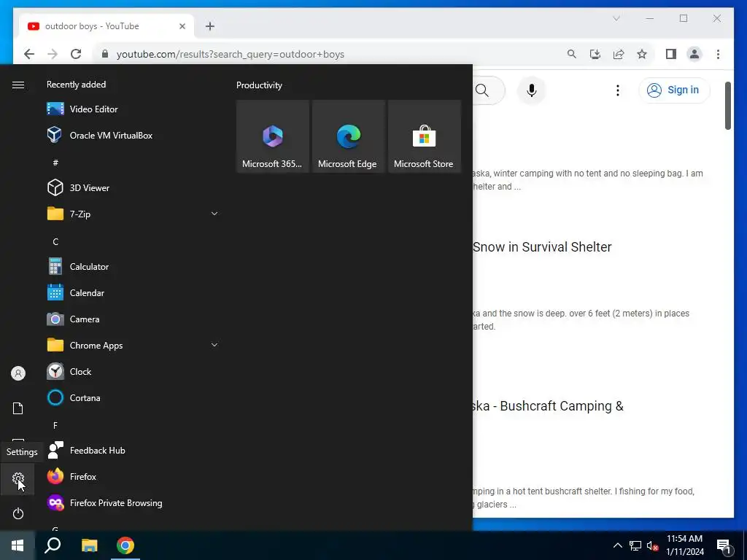The image size is (747, 560).
Task: Open the Documents icon in Start sidebar
Action: point(18,408)
